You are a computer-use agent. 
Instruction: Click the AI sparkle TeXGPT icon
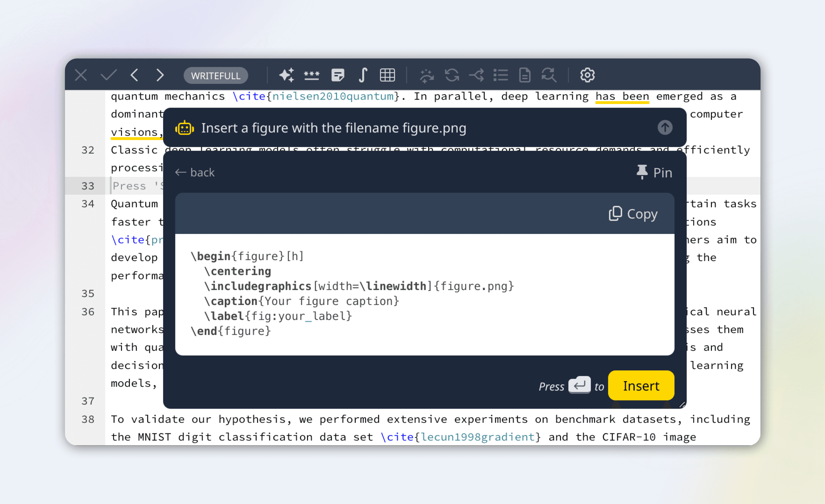(x=286, y=75)
